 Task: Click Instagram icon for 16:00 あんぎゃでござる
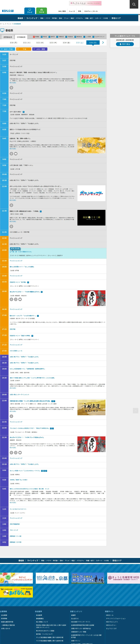[x=16, y=299]
